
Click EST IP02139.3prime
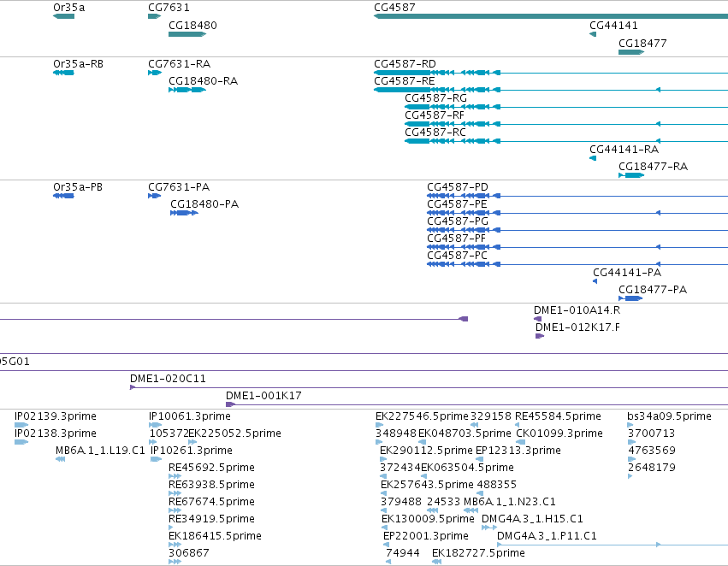[21, 425]
